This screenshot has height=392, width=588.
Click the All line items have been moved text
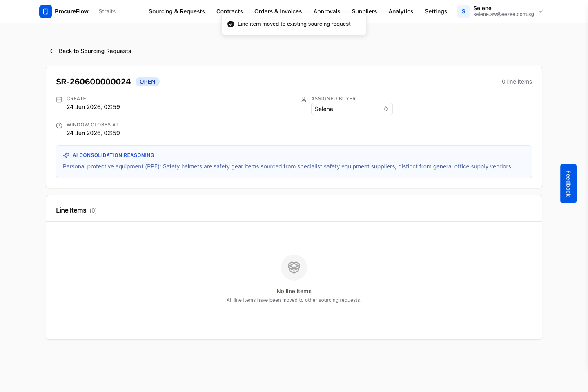tap(294, 300)
